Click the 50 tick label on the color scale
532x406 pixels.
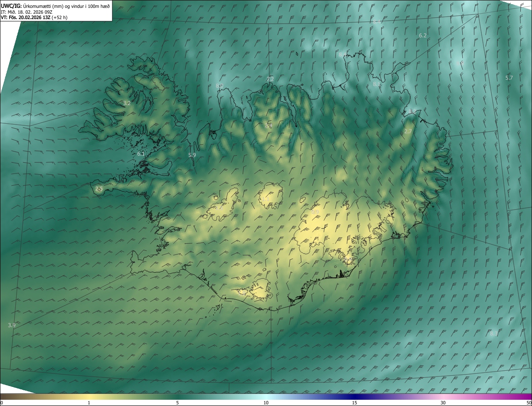point(529,403)
